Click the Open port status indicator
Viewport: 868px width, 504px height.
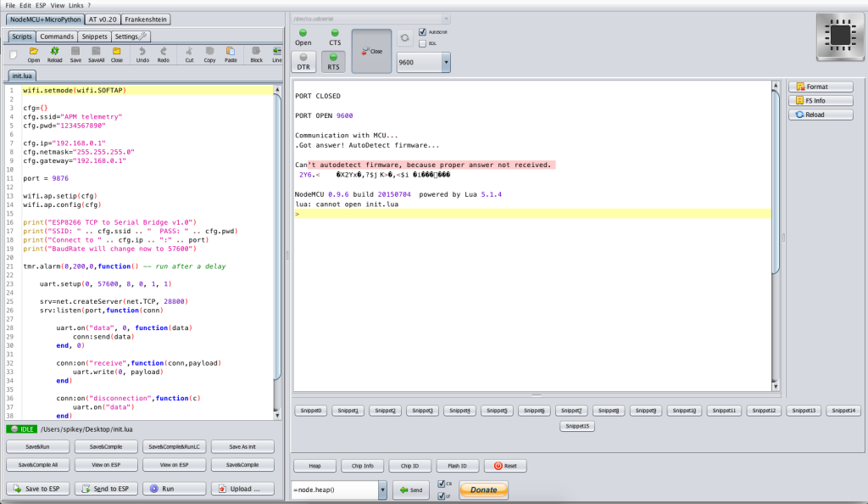(303, 37)
